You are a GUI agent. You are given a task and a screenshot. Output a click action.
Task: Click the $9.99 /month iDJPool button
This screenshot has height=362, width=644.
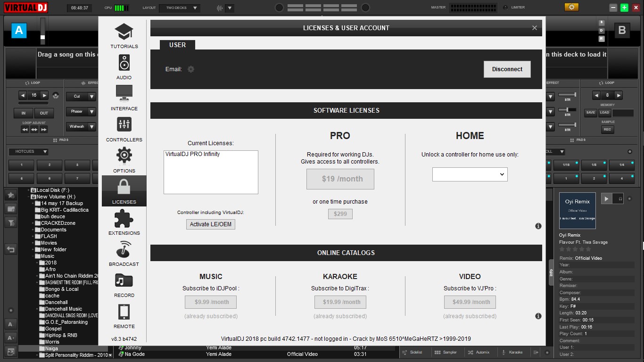click(211, 302)
